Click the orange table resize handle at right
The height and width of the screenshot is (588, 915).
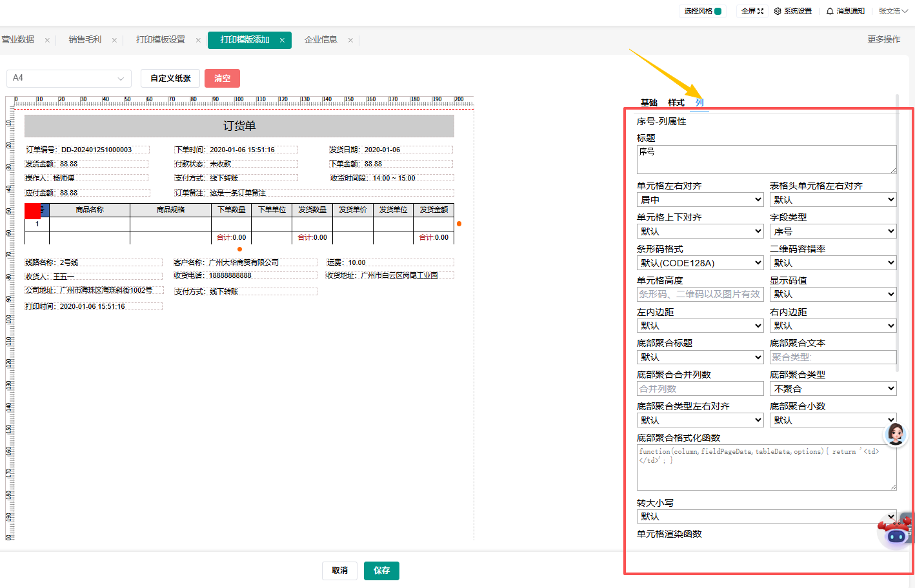point(459,224)
